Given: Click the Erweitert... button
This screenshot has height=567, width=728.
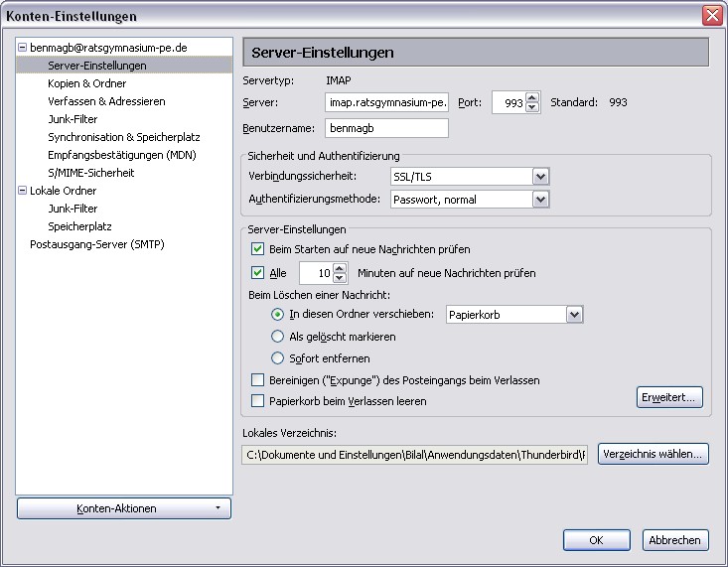Looking at the screenshot, I should pos(669,397).
